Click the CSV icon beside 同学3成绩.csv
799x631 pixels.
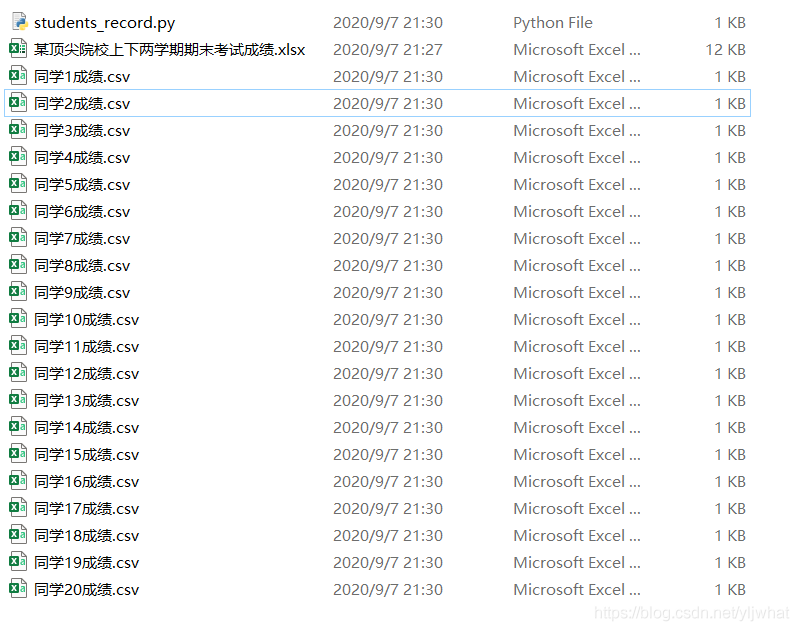tap(18, 130)
